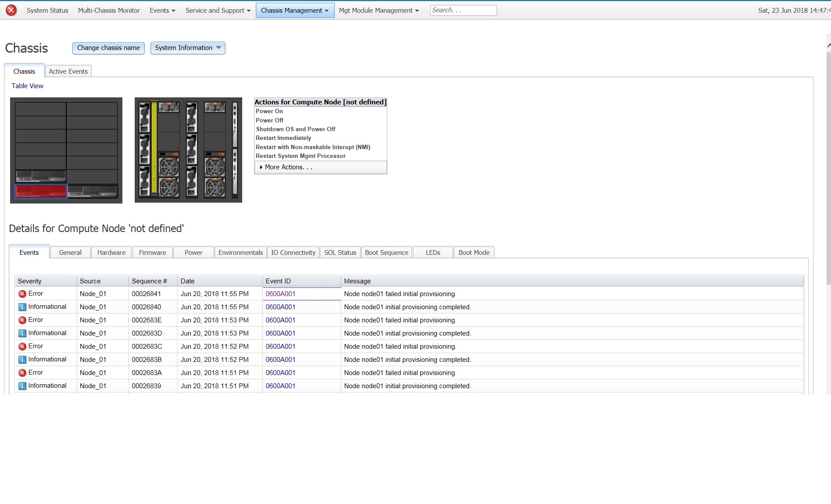Open Chassis Management dropdown menu
831x504 pixels.
pyautogui.click(x=295, y=10)
